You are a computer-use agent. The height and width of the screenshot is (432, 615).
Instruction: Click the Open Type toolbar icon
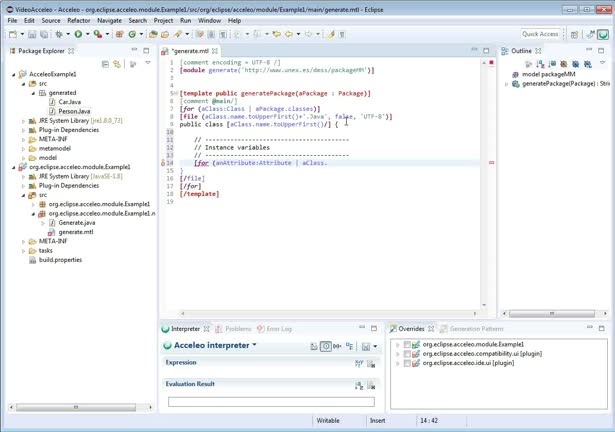tap(153, 35)
